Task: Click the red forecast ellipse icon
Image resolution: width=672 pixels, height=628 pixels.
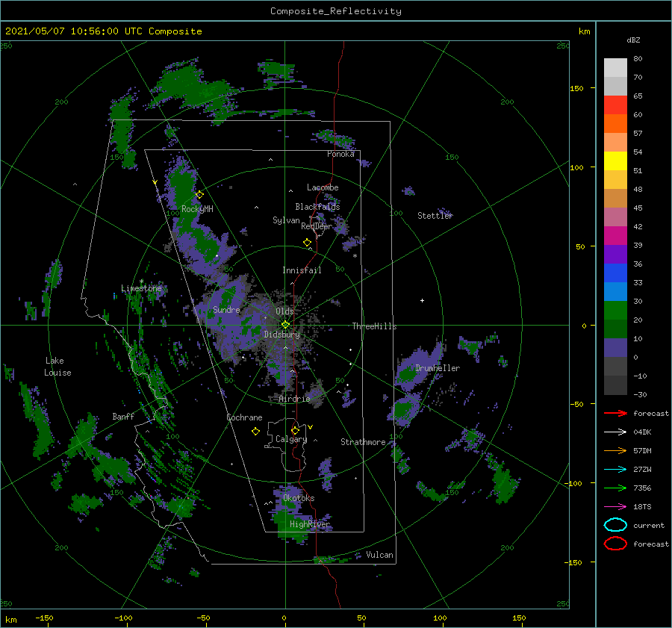Action: click(615, 544)
